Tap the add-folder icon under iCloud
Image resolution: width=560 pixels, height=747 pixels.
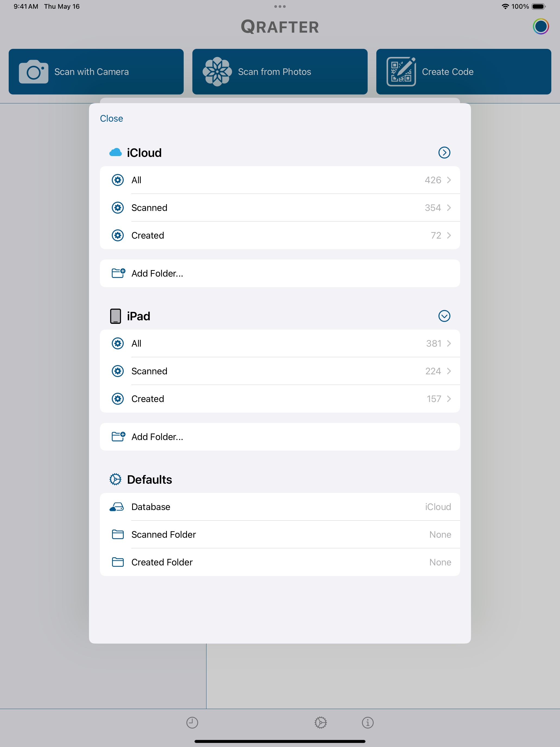pos(118,273)
